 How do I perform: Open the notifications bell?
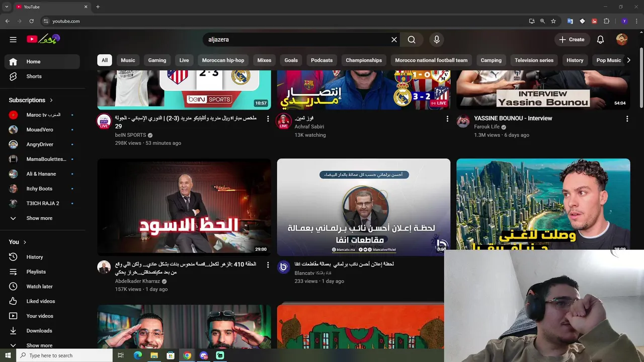600,39
